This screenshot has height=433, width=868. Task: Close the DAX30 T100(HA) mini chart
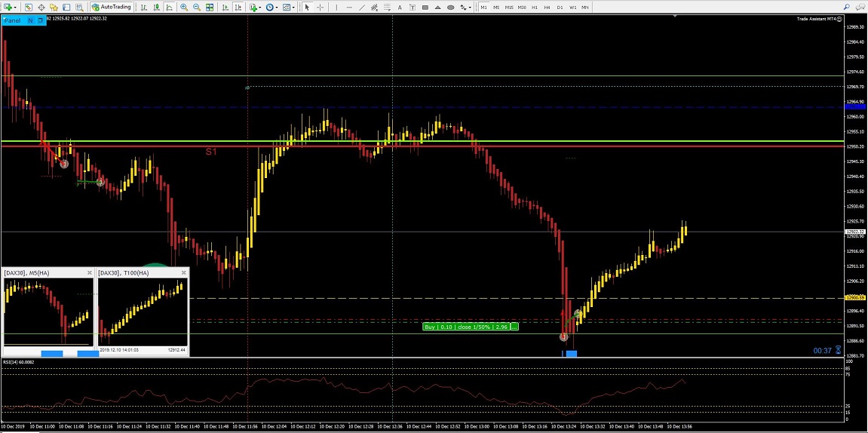click(184, 272)
